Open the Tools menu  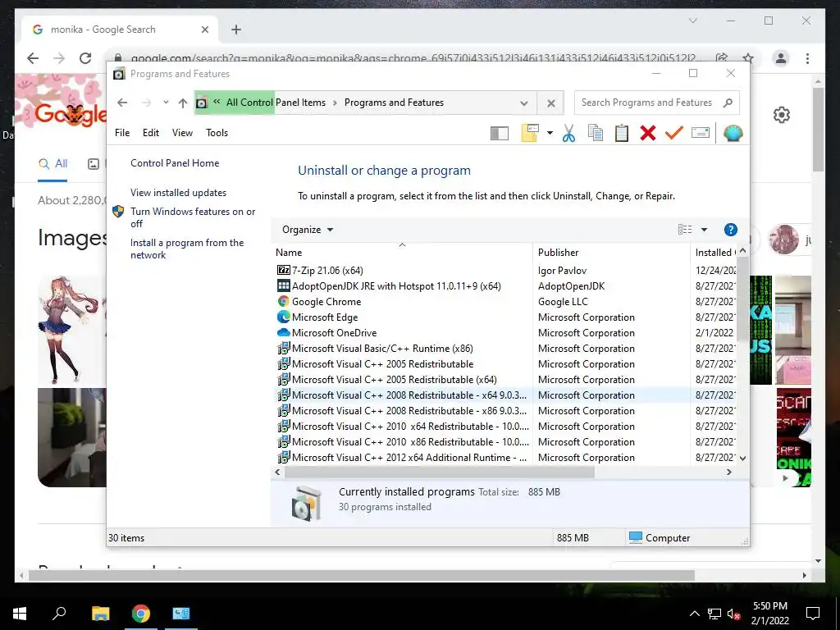point(217,132)
